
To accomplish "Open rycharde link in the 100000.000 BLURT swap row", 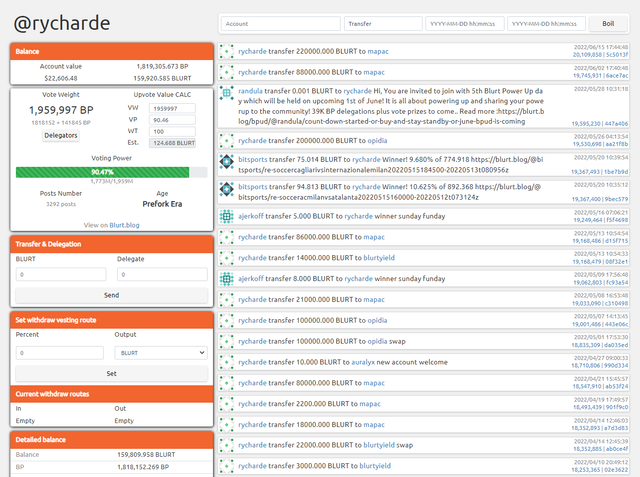I will (252, 342).
